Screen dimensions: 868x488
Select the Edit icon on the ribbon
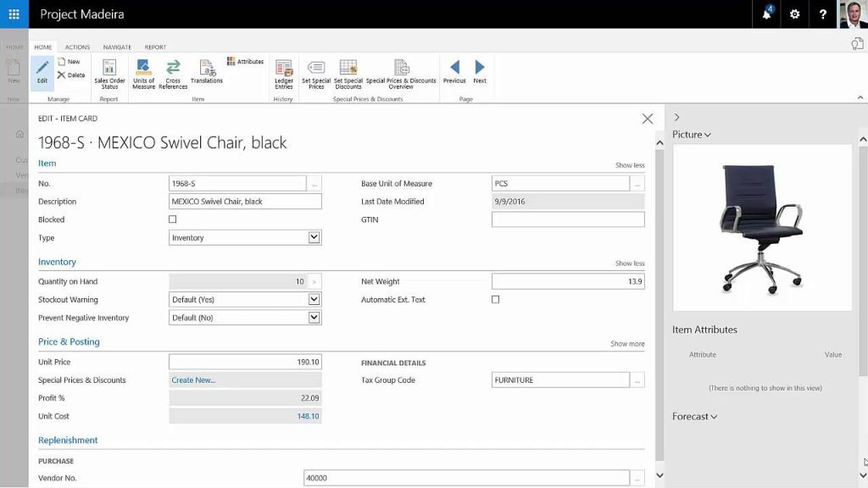tap(42, 72)
